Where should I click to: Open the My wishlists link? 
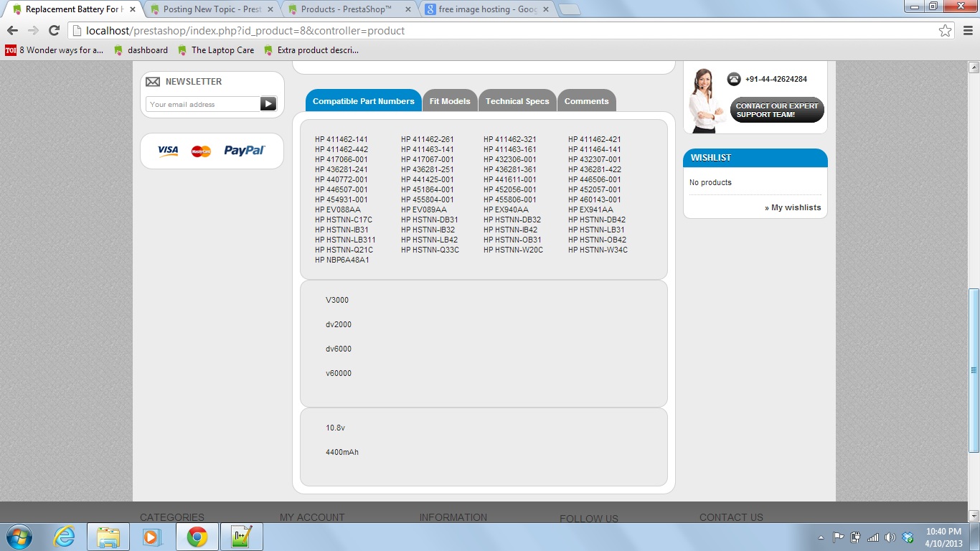(x=793, y=207)
